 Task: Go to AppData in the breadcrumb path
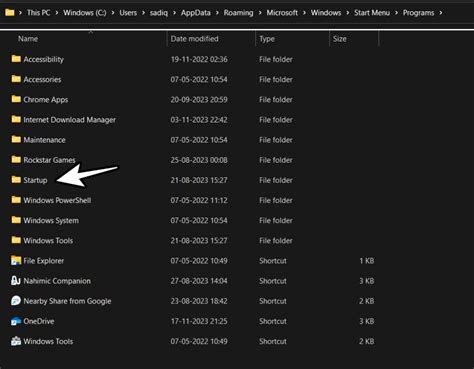[x=196, y=13]
